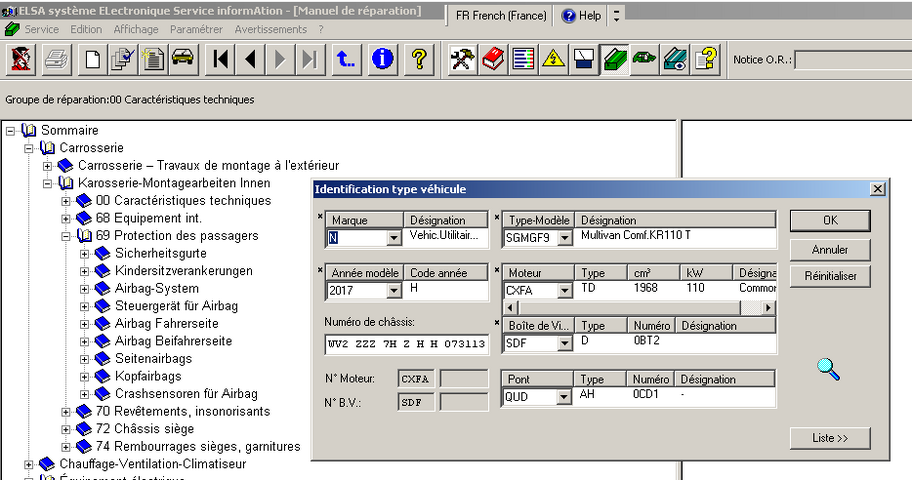Viewport: 912px width, 480px height.
Task: Collapse the Sommaire tree node
Action: pos(10,131)
